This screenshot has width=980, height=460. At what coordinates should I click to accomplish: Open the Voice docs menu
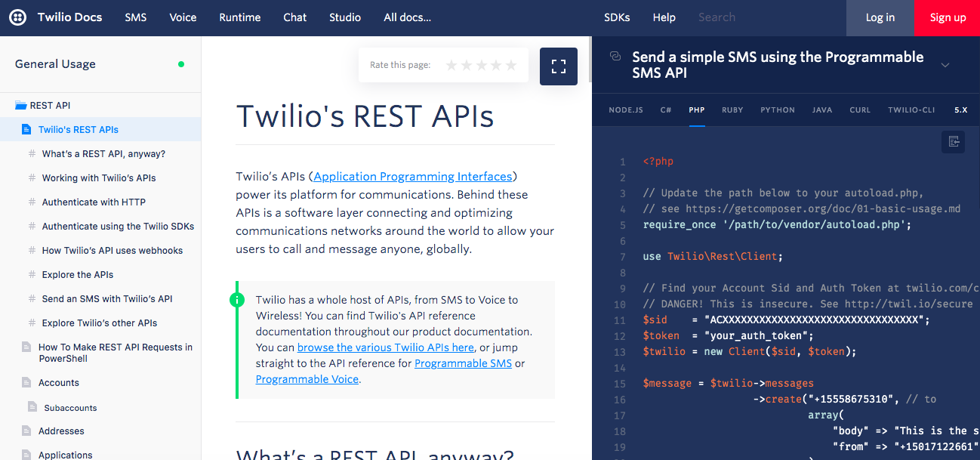[183, 17]
